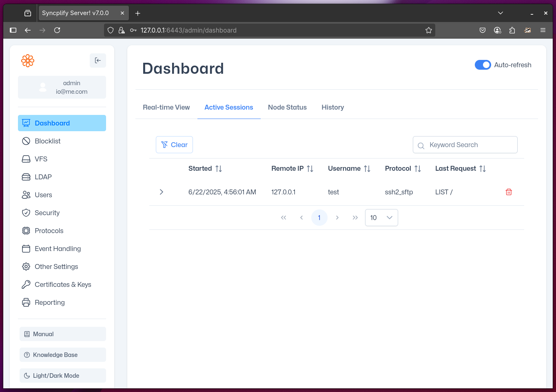Expand the session row for 127.0.0.1
Image resolution: width=556 pixels, height=392 pixels.
[162, 192]
